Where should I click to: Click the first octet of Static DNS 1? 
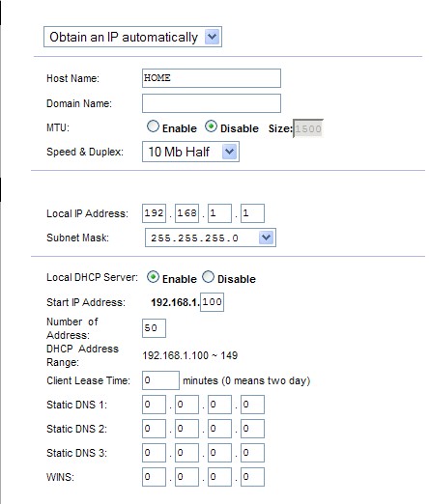click(x=154, y=405)
